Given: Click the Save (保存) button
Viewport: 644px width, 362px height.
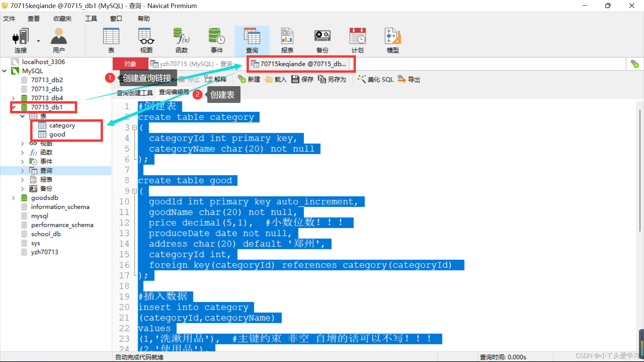Looking at the screenshot, I should (x=302, y=79).
